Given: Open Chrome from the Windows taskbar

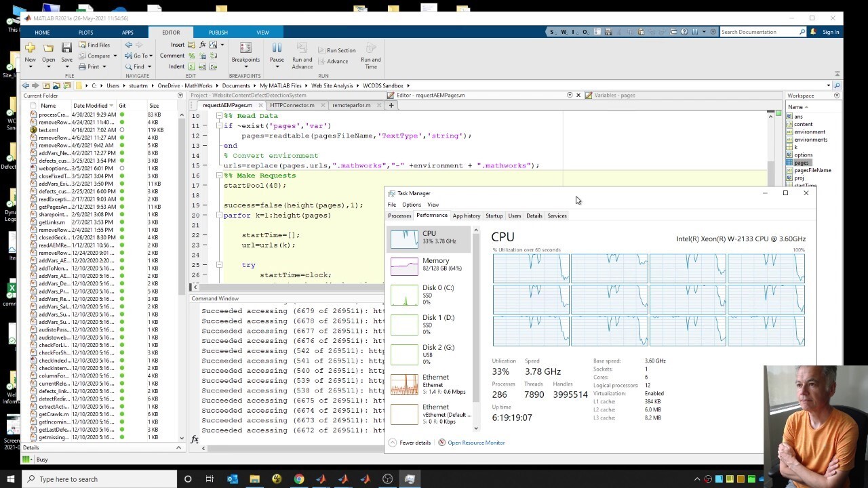Looking at the screenshot, I should (298, 479).
